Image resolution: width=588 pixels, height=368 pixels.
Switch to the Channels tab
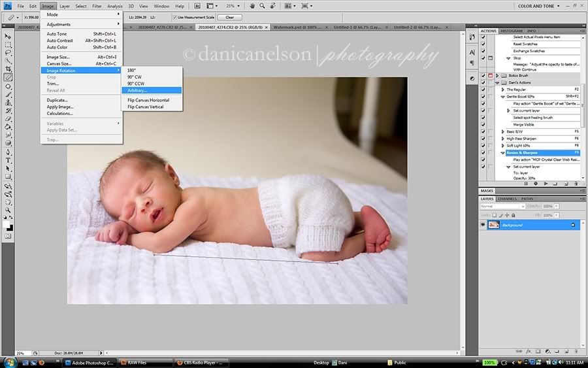(507, 199)
